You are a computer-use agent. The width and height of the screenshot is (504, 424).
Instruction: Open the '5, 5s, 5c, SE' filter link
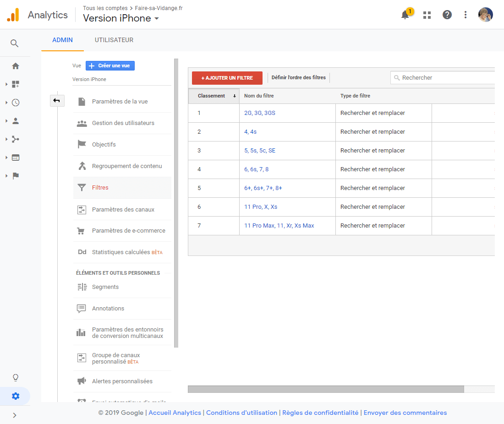(x=260, y=151)
